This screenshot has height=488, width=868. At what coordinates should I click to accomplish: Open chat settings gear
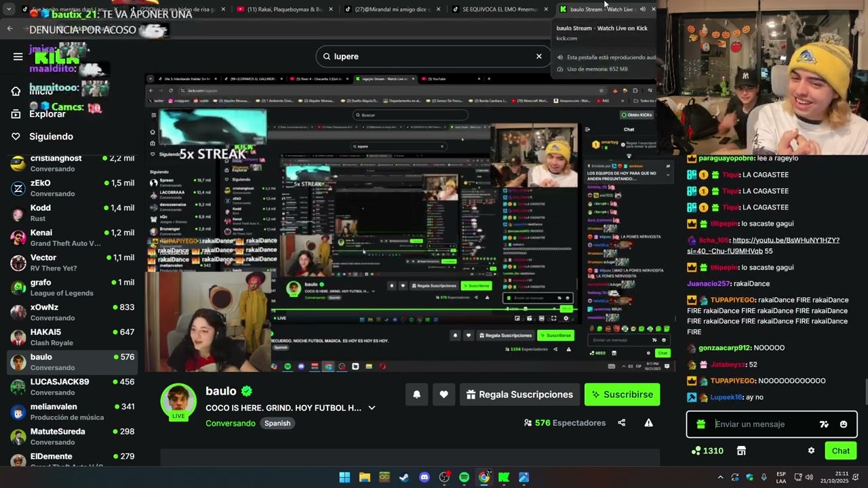[x=811, y=451]
